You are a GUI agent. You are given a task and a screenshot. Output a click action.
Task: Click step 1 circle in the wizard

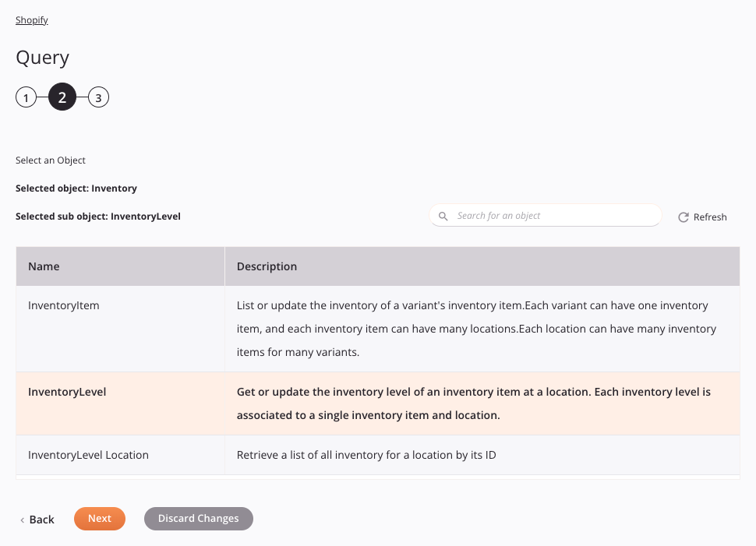pos(26,97)
